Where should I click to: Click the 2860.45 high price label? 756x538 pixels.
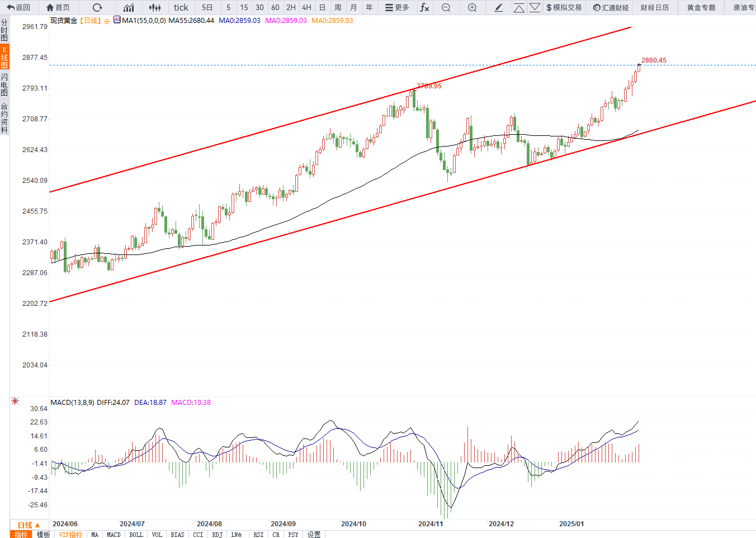pos(654,60)
